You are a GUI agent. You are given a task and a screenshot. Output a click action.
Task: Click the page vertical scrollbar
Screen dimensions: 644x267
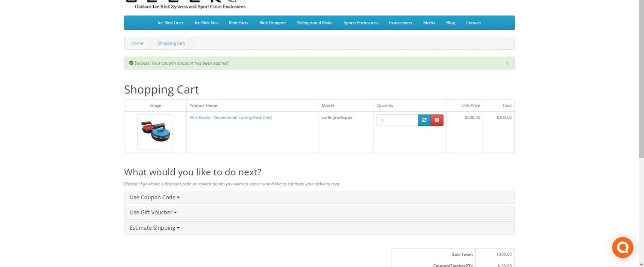click(x=641, y=129)
